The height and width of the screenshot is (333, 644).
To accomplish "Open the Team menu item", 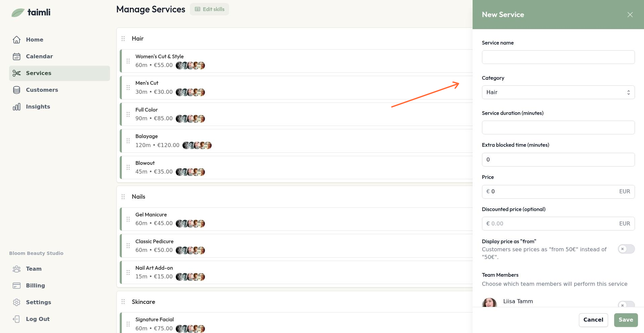I will pos(34,269).
